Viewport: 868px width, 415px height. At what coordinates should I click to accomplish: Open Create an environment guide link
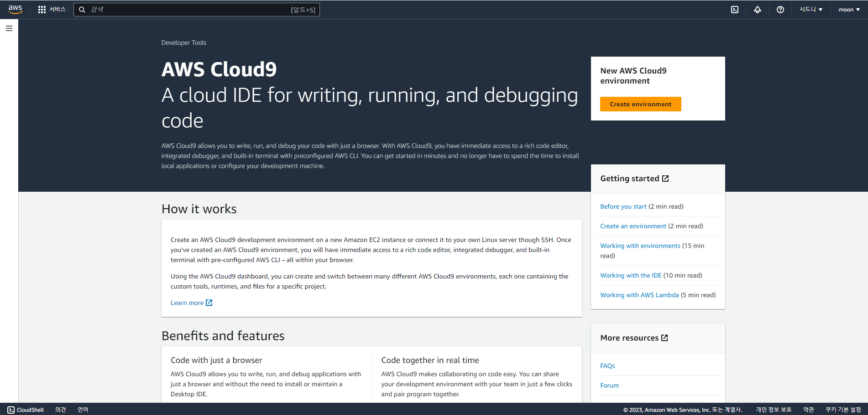(633, 226)
